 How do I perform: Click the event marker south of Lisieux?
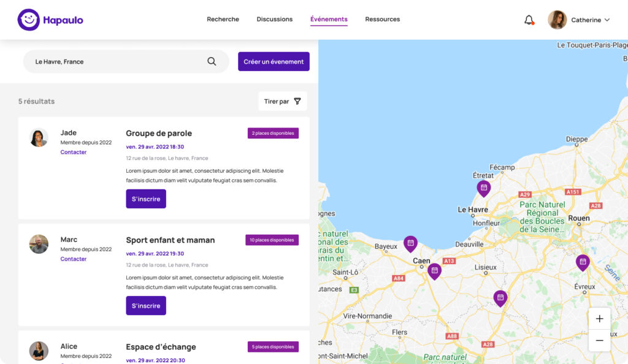click(x=500, y=298)
